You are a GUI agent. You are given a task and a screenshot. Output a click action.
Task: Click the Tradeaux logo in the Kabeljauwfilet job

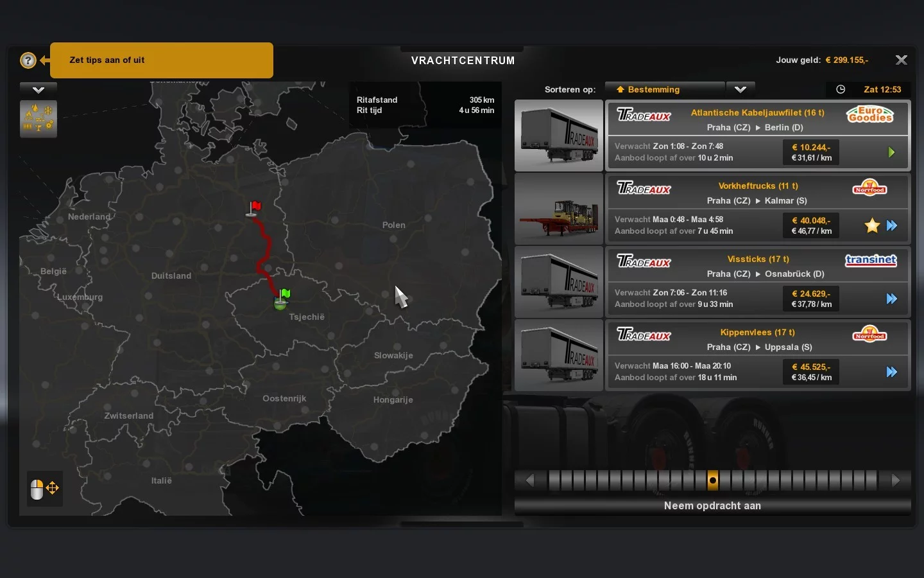point(644,115)
